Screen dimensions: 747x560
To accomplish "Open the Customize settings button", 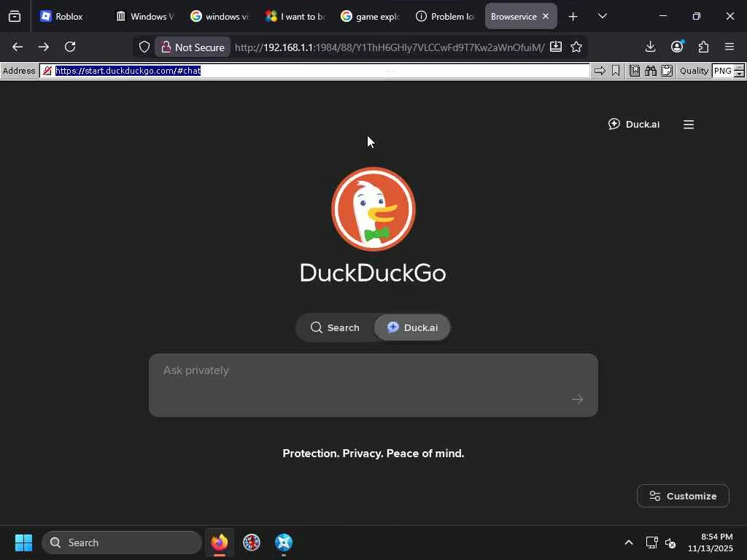I will coord(683,496).
